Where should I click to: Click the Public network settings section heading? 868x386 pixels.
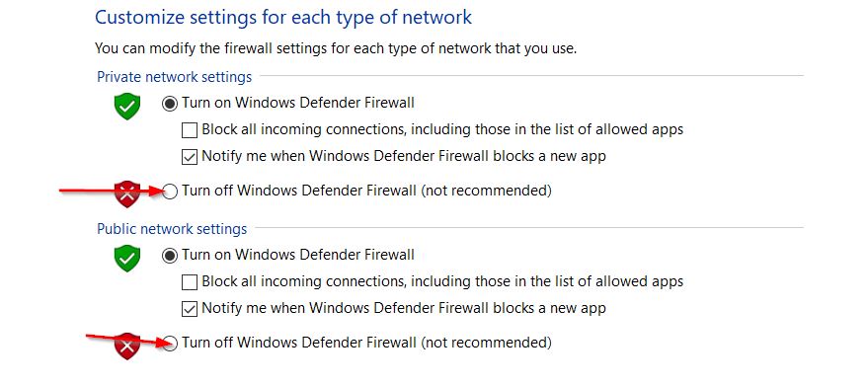pos(172,229)
